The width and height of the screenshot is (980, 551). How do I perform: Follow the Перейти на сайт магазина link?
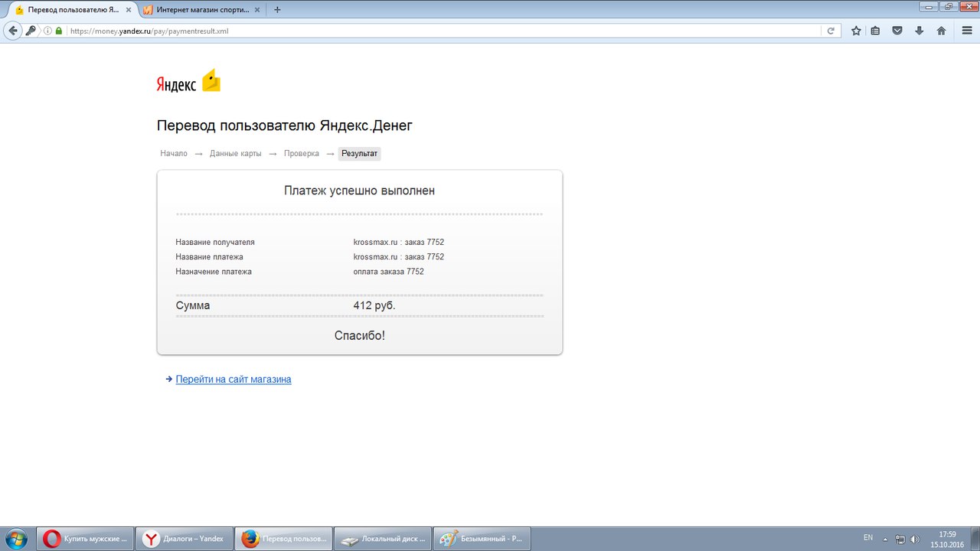click(x=234, y=379)
